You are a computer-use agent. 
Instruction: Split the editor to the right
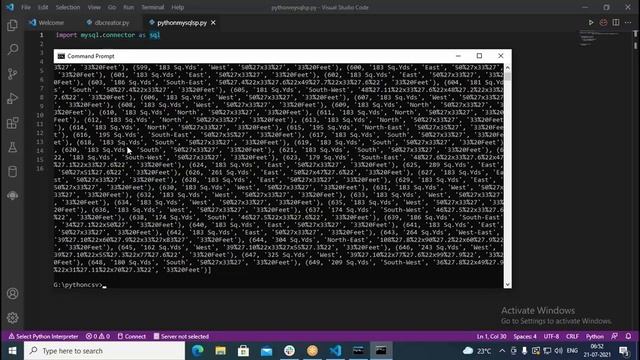(616, 22)
